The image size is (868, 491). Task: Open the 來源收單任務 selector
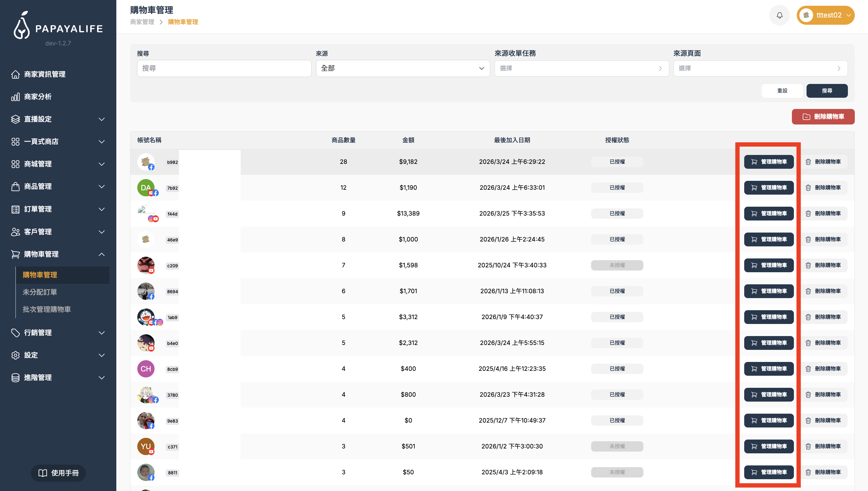pyautogui.click(x=581, y=68)
